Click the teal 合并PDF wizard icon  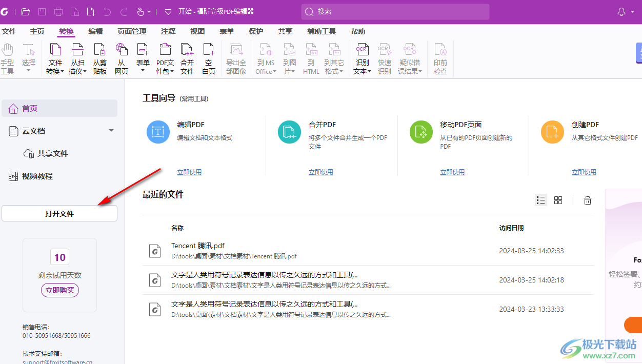(289, 132)
